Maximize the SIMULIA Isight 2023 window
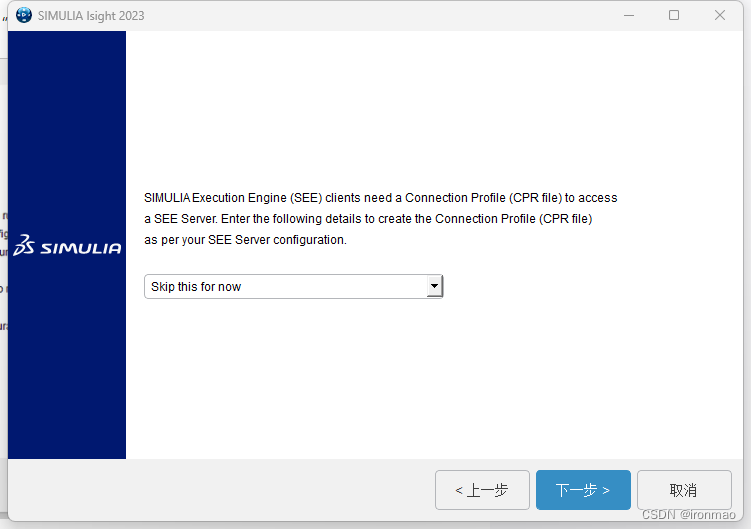The height and width of the screenshot is (529, 751). tap(673, 15)
